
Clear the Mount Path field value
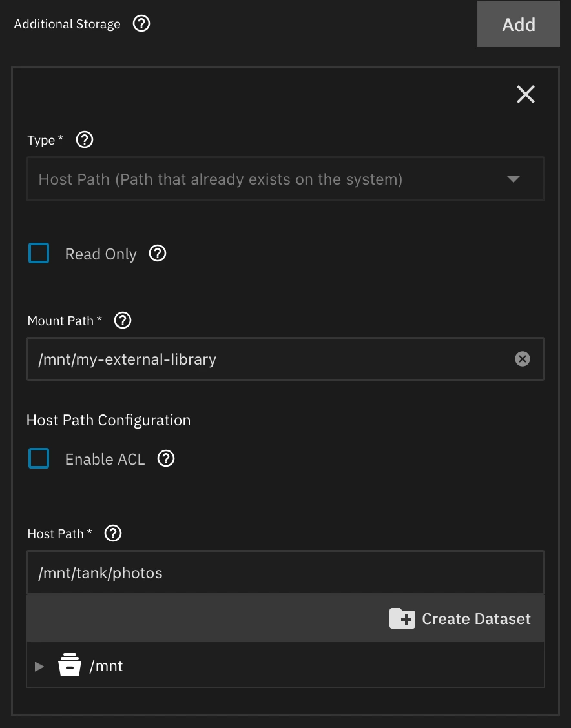click(x=523, y=359)
